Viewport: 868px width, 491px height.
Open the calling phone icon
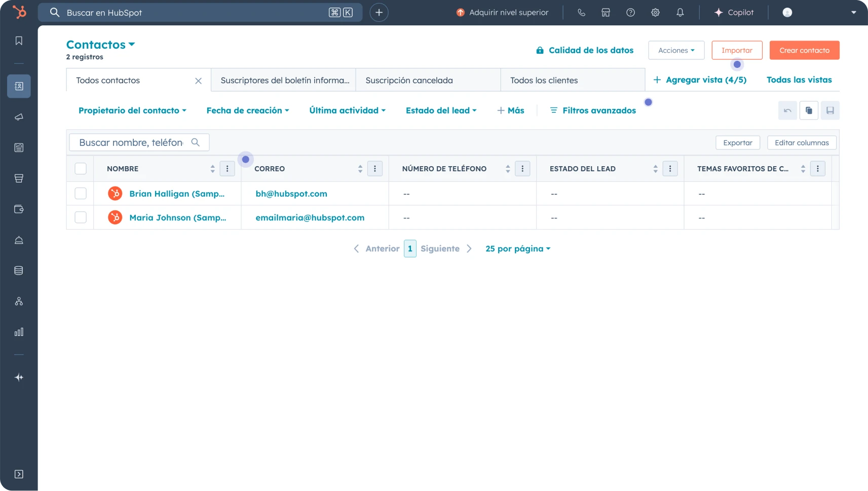click(x=581, y=13)
